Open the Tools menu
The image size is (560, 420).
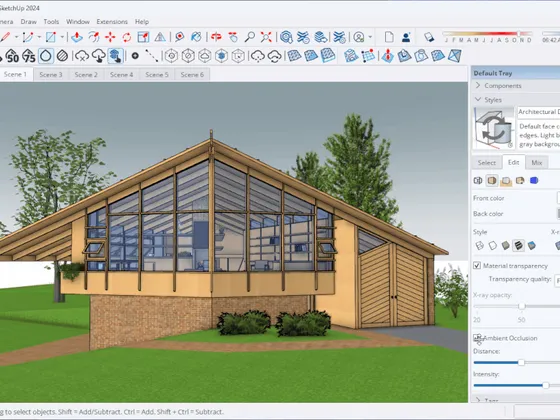(x=51, y=22)
